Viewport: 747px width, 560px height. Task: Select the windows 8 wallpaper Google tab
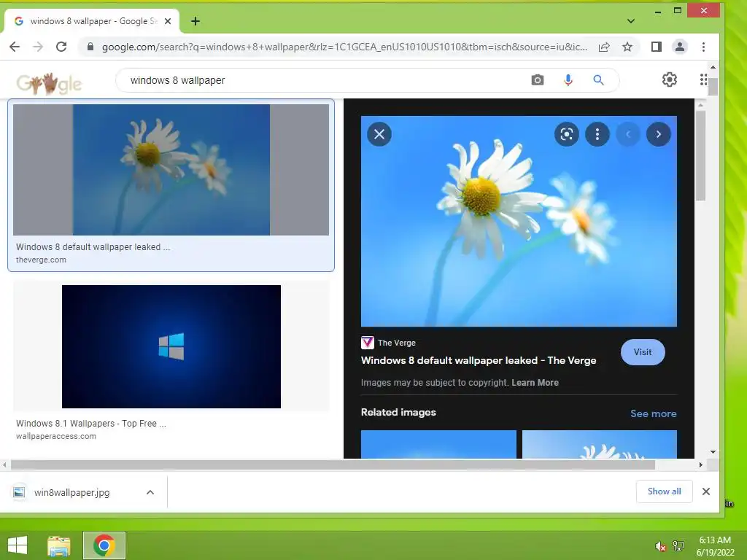point(92,21)
